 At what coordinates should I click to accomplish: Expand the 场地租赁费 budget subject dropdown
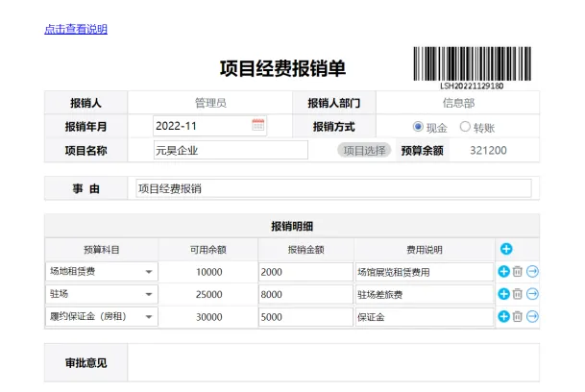(148, 273)
